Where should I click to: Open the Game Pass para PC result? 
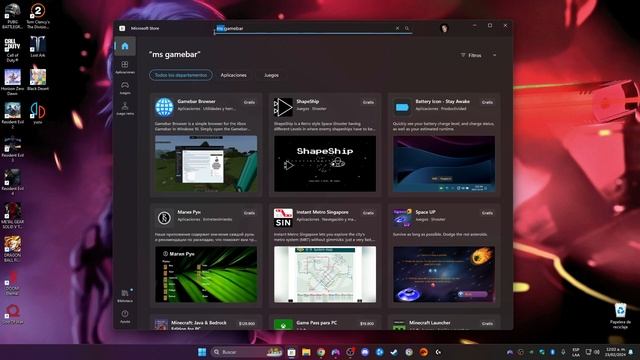click(325, 322)
